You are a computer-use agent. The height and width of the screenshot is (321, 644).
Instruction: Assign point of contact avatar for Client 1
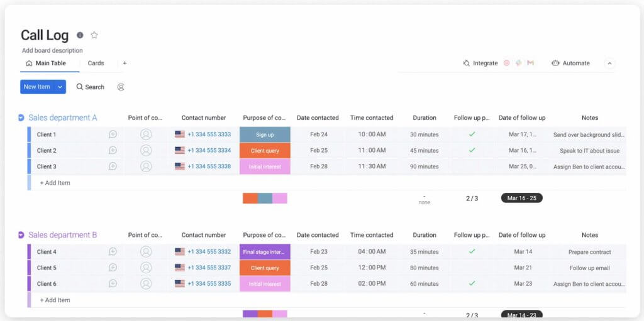[146, 134]
